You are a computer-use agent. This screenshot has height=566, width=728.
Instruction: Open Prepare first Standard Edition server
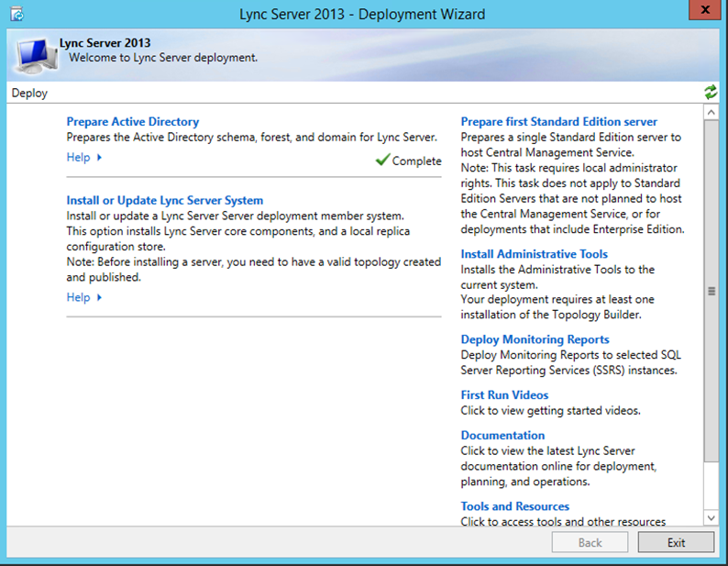pyautogui.click(x=559, y=121)
